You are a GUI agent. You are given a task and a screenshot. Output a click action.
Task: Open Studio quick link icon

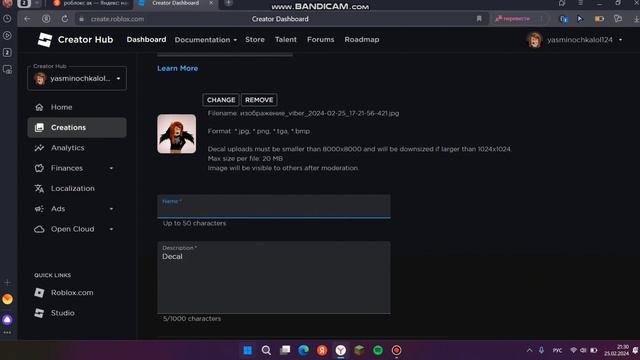(39, 313)
